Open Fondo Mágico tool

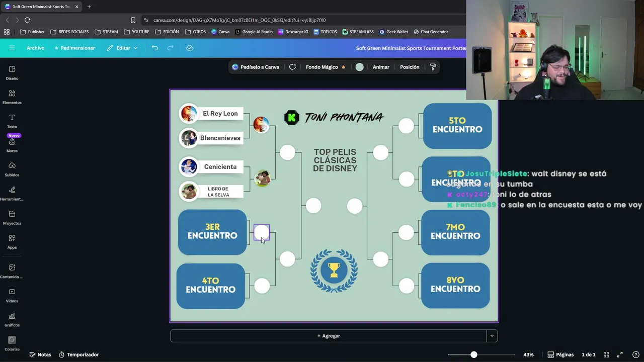326,67
